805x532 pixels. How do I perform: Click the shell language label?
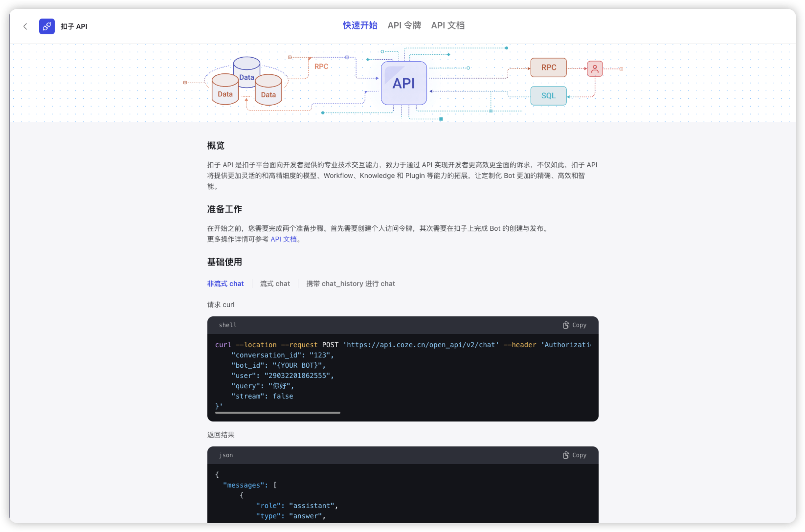(x=228, y=325)
